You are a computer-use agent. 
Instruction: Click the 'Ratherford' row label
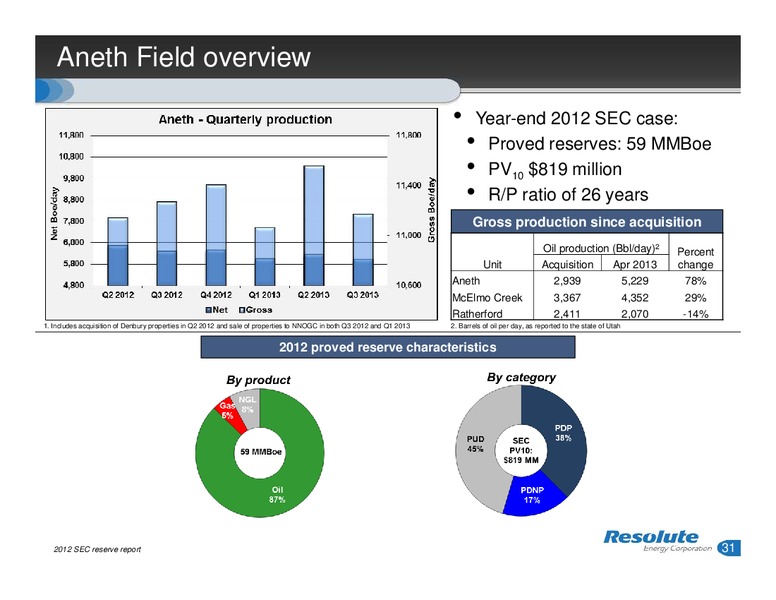click(x=477, y=313)
